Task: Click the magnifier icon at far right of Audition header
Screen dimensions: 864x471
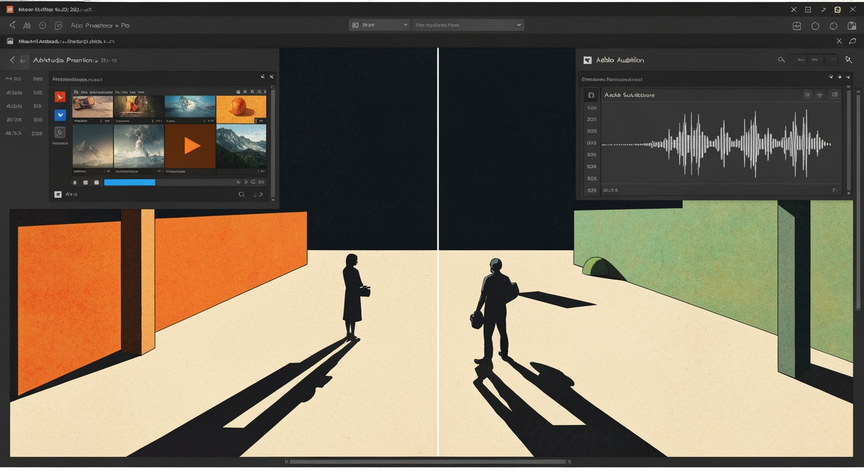Action: [849, 59]
